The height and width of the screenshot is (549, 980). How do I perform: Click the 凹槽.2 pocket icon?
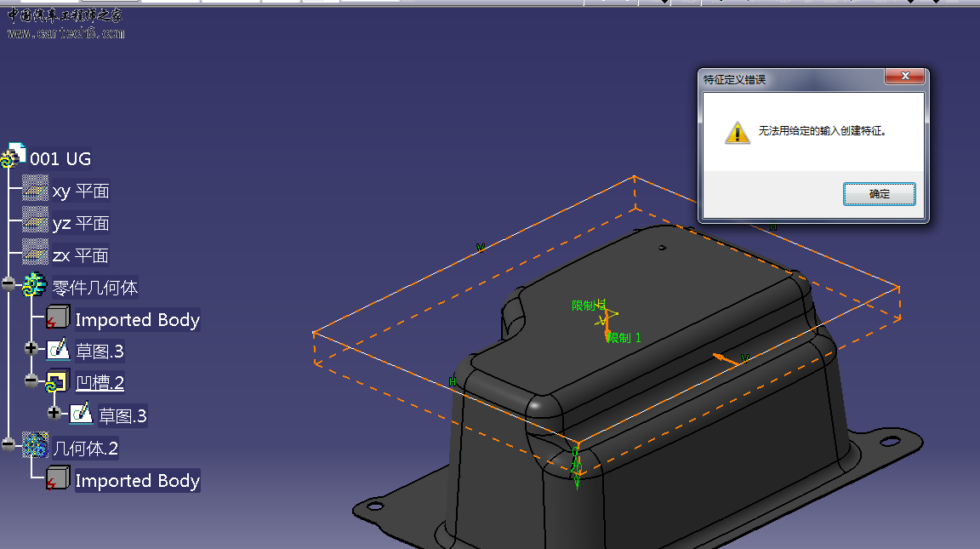click(57, 381)
